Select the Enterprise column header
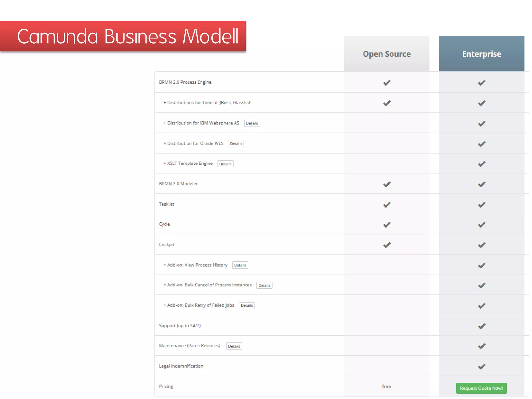 pyautogui.click(x=482, y=54)
